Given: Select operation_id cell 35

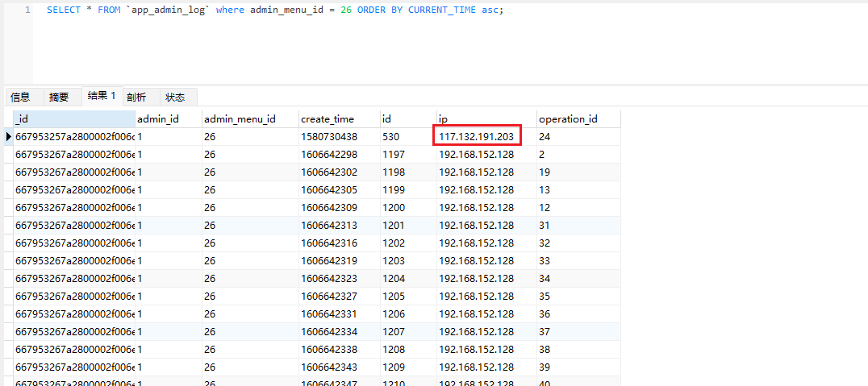Looking at the screenshot, I should coord(578,296).
